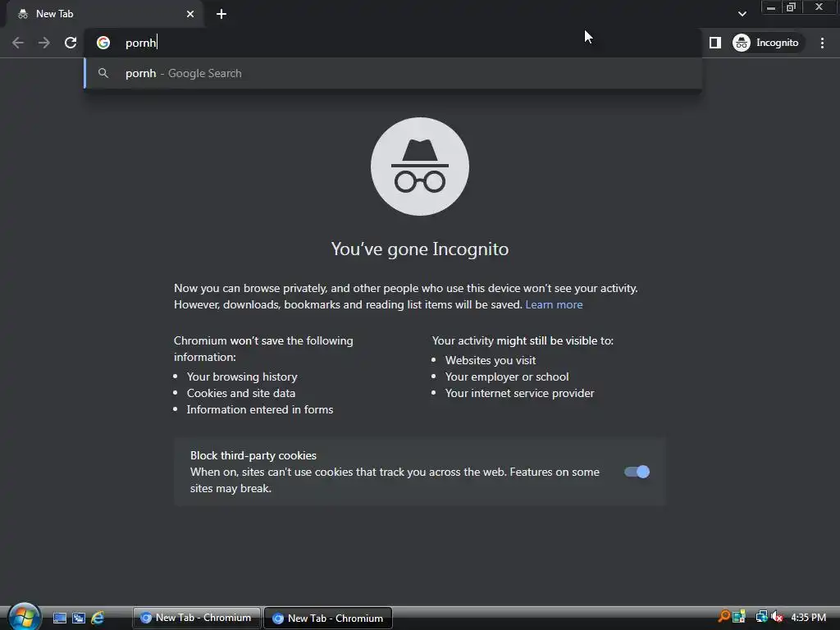Screen dimensions: 840x630
Task: Close the New Tab browser tab
Action: [190, 14]
